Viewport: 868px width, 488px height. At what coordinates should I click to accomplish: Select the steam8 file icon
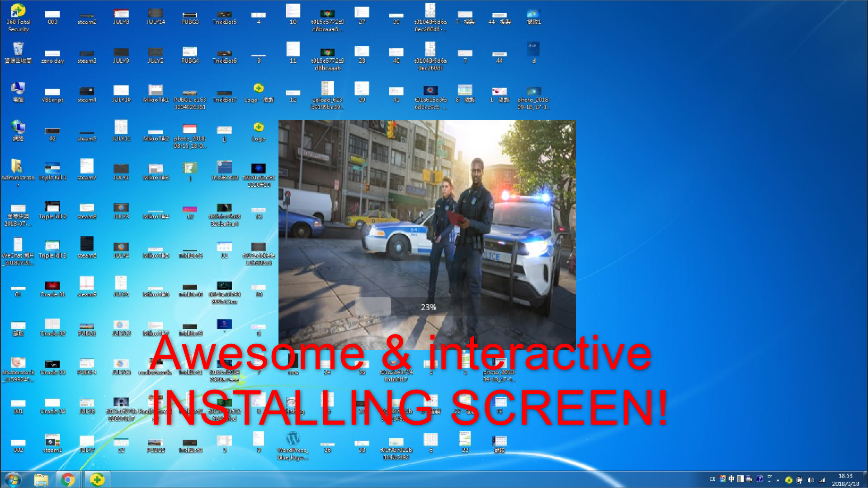(87, 211)
